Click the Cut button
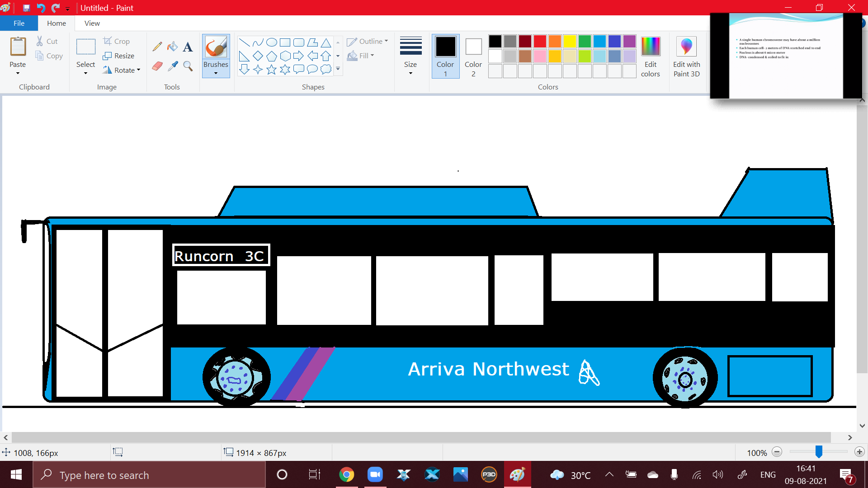 click(47, 41)
